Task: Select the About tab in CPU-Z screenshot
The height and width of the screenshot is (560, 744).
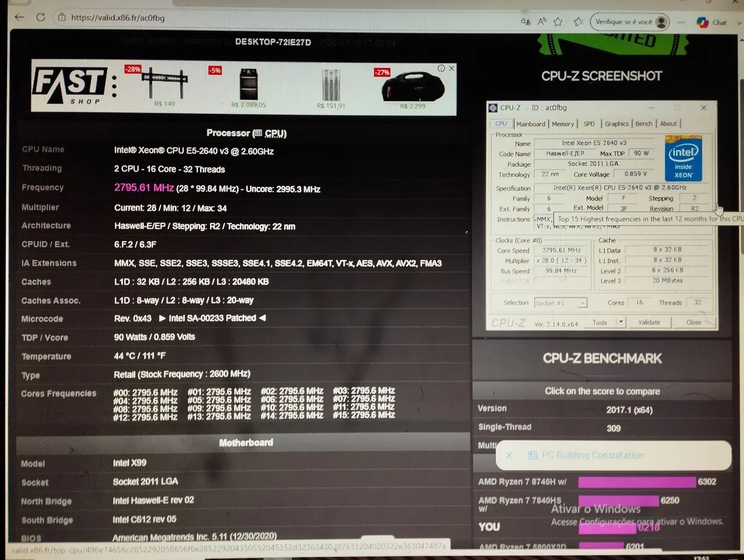Action: coord(668,124)
